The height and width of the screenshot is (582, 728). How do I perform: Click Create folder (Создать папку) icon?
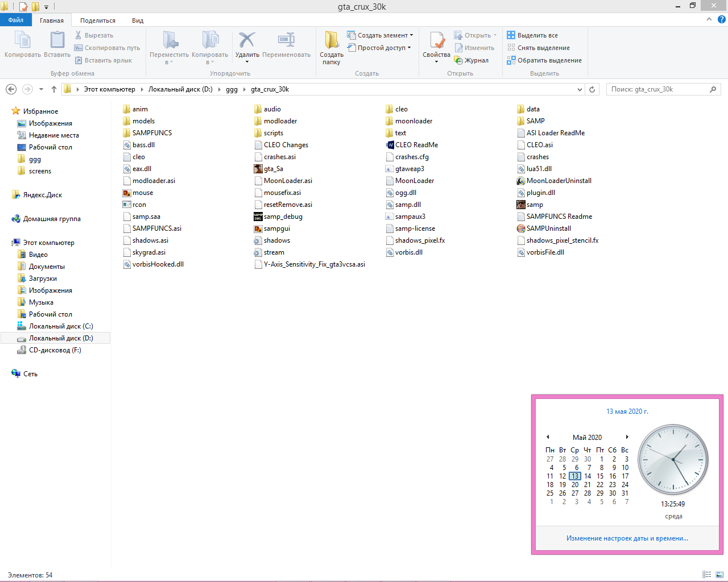[331, 41]
